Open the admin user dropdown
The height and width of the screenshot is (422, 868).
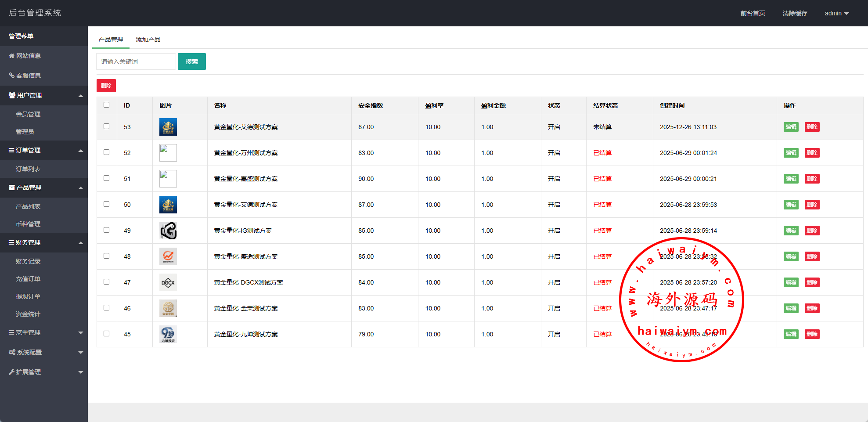836,13
